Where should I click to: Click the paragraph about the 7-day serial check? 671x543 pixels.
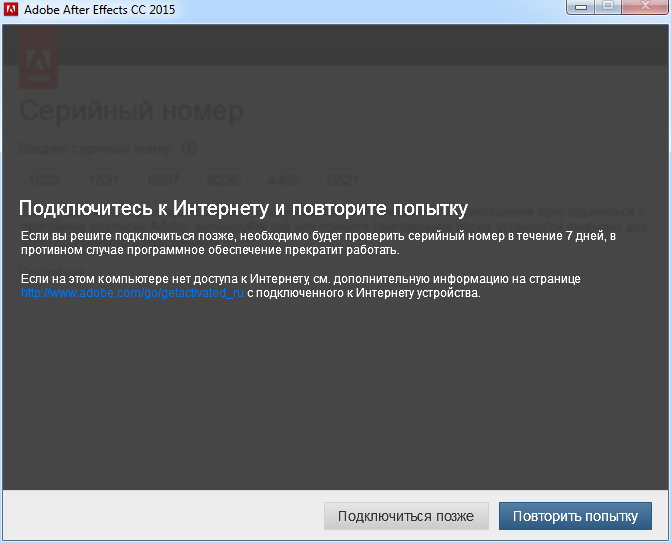pyautogui.click(x=320, y=242)
